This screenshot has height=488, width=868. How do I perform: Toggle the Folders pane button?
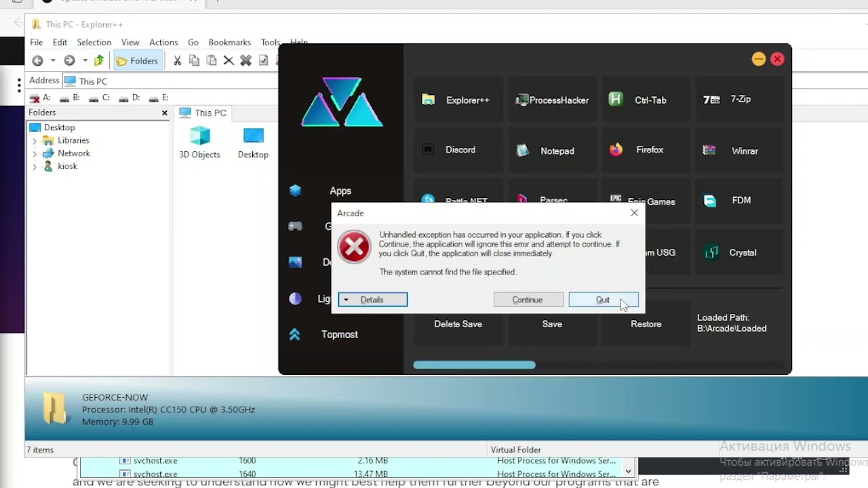pos(138,61)
